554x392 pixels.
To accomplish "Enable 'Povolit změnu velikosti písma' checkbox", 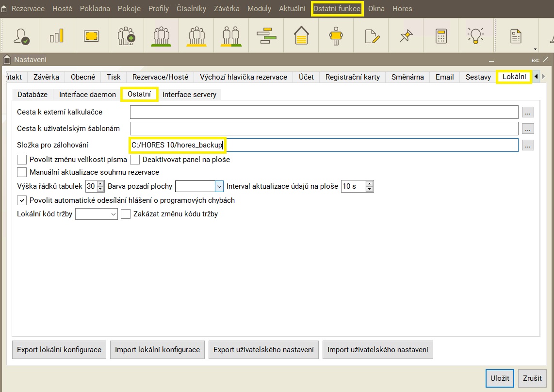I will (22, 160).
